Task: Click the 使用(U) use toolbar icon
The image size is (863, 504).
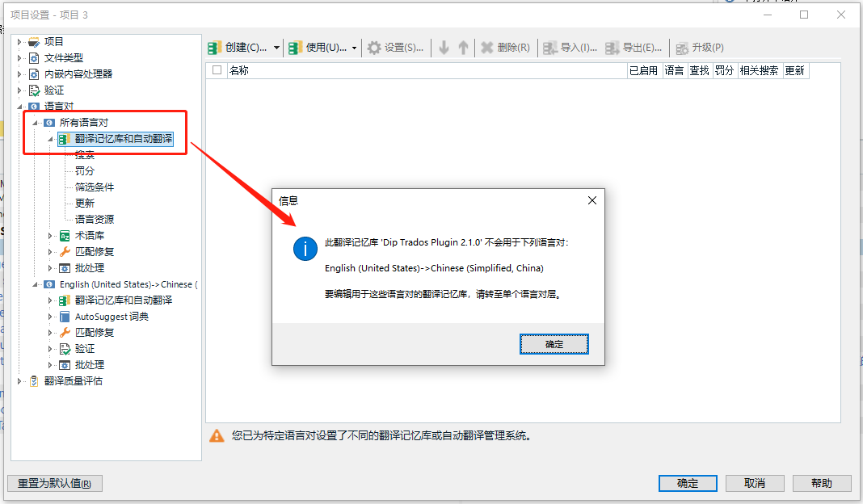Action: pos(296,48)
